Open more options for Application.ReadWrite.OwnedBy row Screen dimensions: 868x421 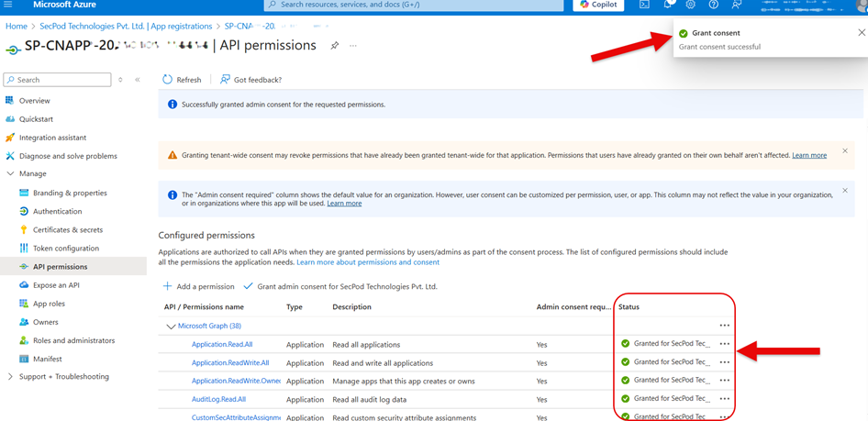pyautogui.click(x=724, y=381)
